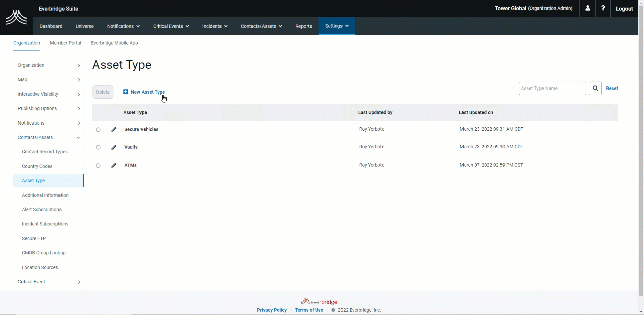
Task: Edit Vaults via its pencil icon
Action: click(x=114, y=147)
